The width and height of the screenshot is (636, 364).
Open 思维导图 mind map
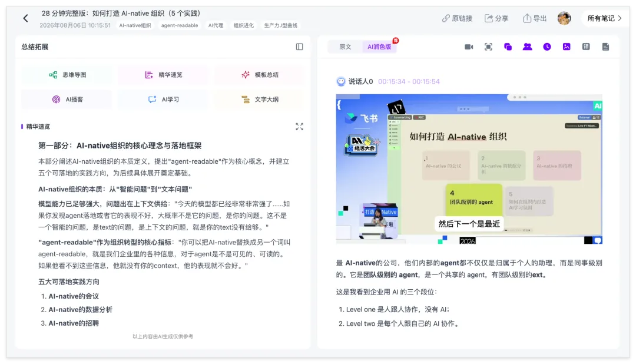(67, 75)
